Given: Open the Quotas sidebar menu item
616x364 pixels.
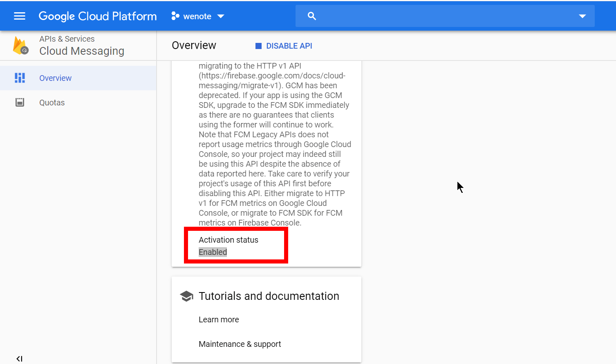Looking at the screenshot, I should coord(52,103).
